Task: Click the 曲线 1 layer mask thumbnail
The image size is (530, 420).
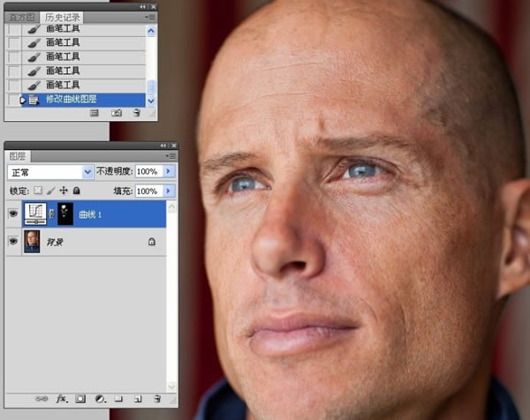Action: pos(65,214)
